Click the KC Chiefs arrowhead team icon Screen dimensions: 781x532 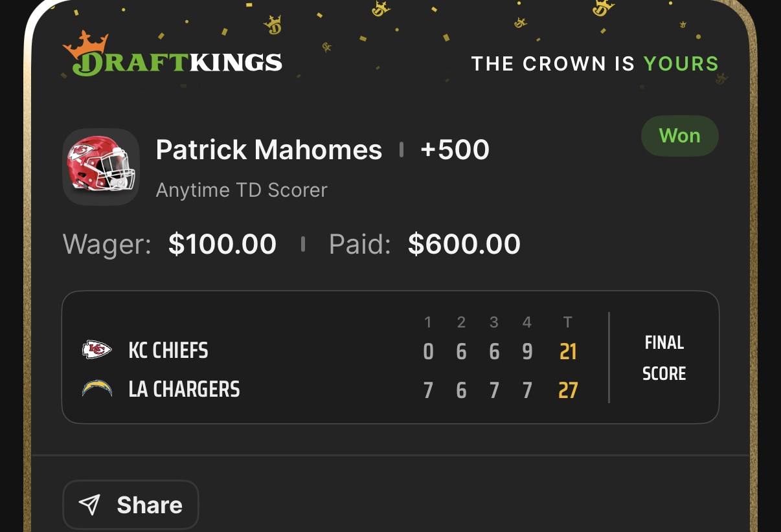coord(97,351)
